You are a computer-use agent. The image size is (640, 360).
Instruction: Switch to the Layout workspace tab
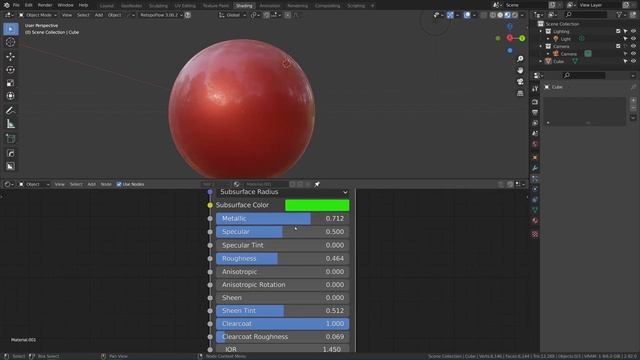[x=107, y=6]
